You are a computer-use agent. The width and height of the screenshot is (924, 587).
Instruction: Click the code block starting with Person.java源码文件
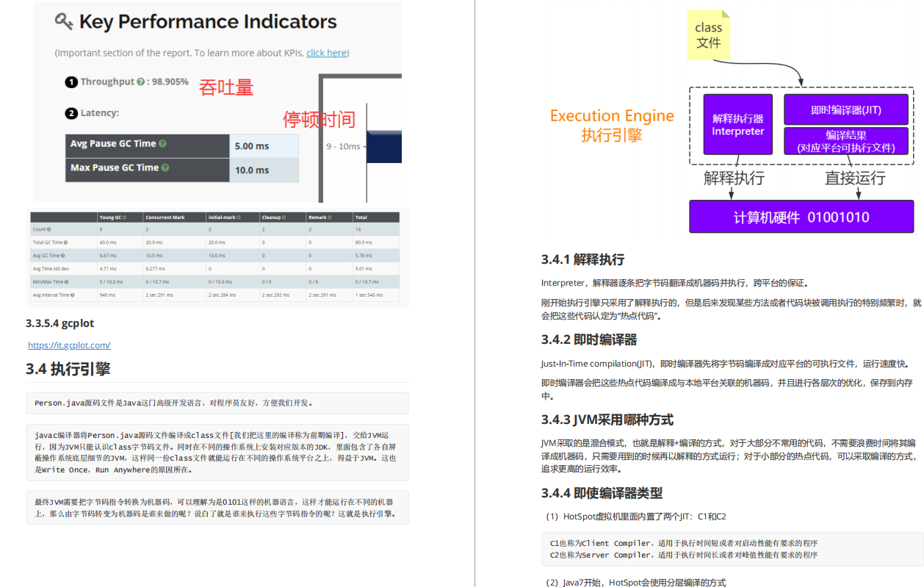217,403
